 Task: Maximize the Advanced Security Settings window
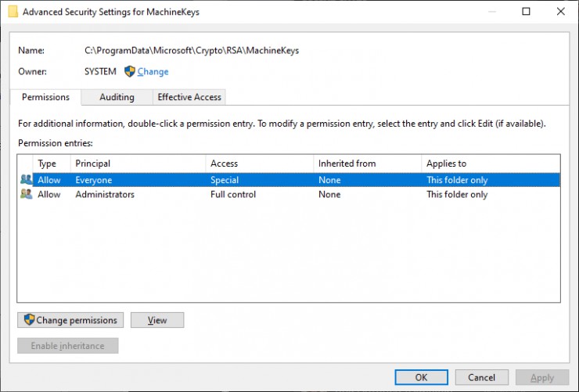[527, 12]
